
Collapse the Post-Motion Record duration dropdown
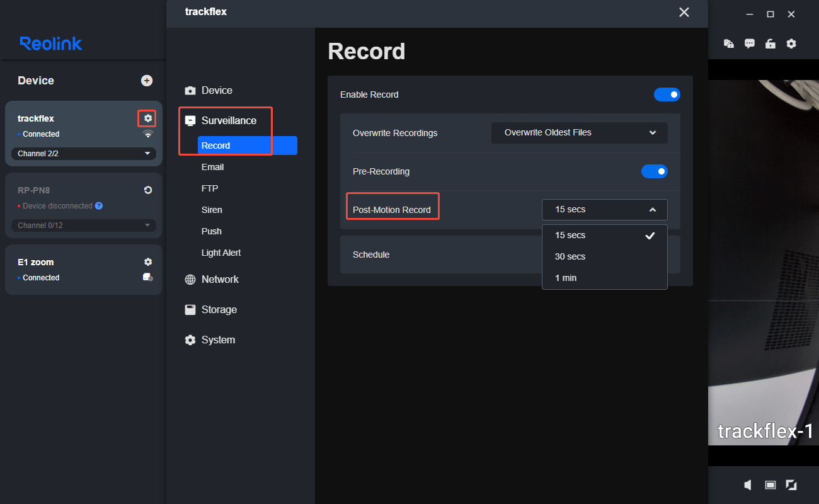point(604,209)
